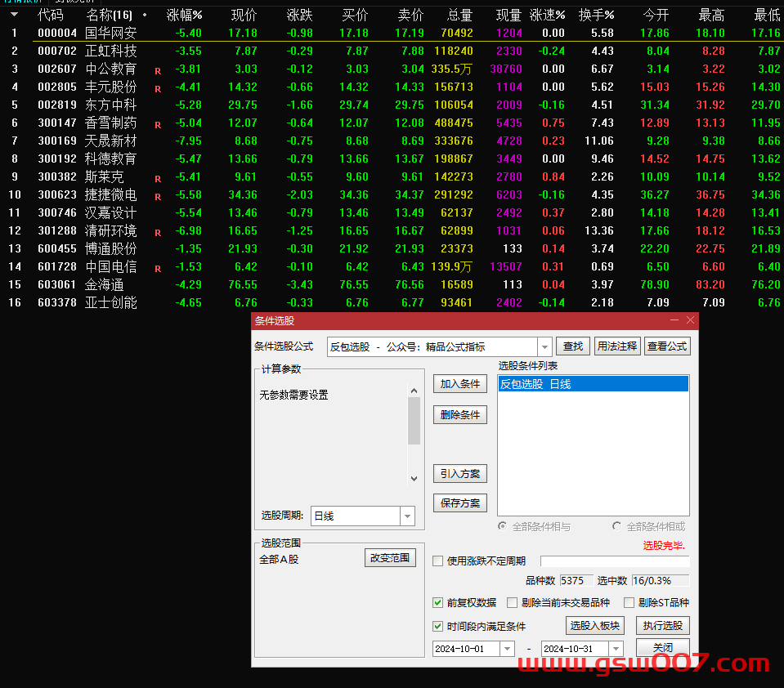Screen dimensions: 784x688
Task: Enable the 使用涨跌不定周期 checkbox
Action: 438,561
